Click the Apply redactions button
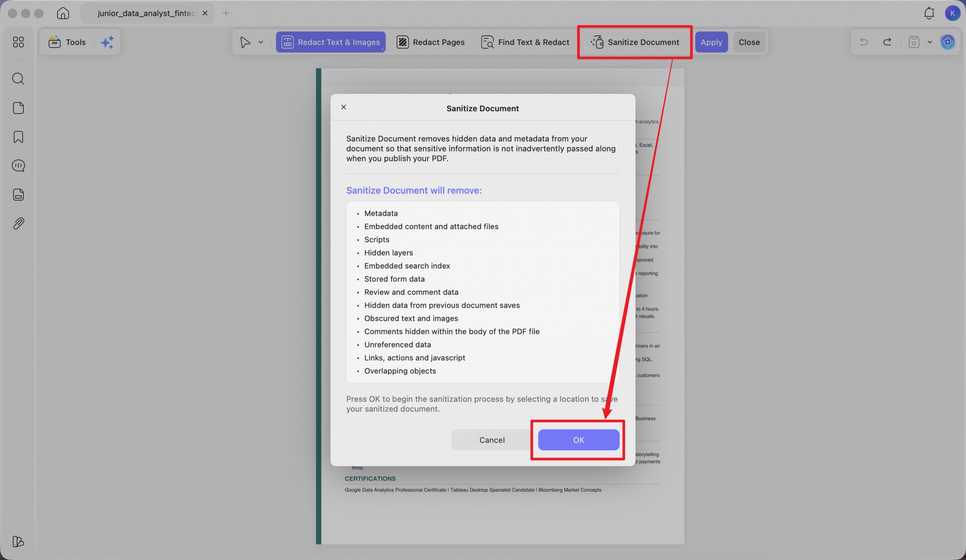Image resolution: width=966 pixels, height=560 pixels. 711,42
